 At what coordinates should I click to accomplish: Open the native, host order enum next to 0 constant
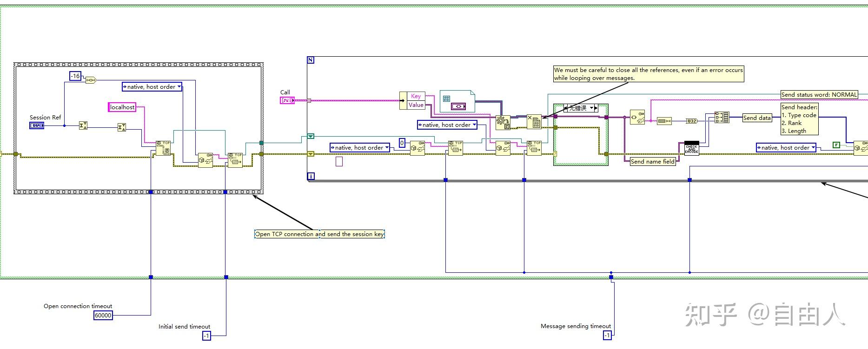pyautogui.click(x=360, y=148)
